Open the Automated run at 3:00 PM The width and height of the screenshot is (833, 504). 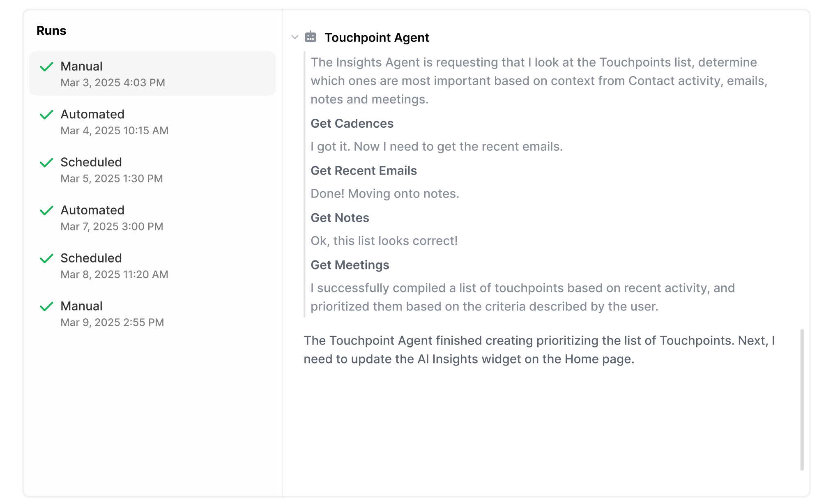pos(152,218)
